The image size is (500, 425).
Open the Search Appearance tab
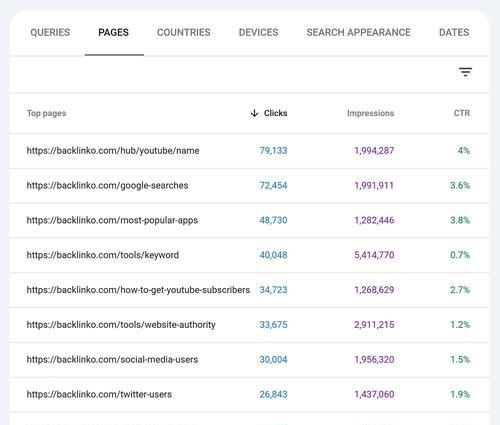click(x=358, y=32)
